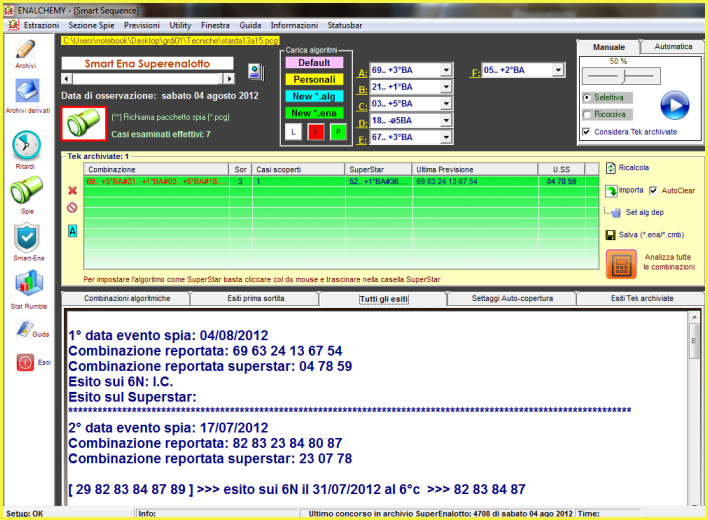This screenshot has height=520, width=708.
Task: Click the results pane vertical scrollbar
Action: coord(694,340)
